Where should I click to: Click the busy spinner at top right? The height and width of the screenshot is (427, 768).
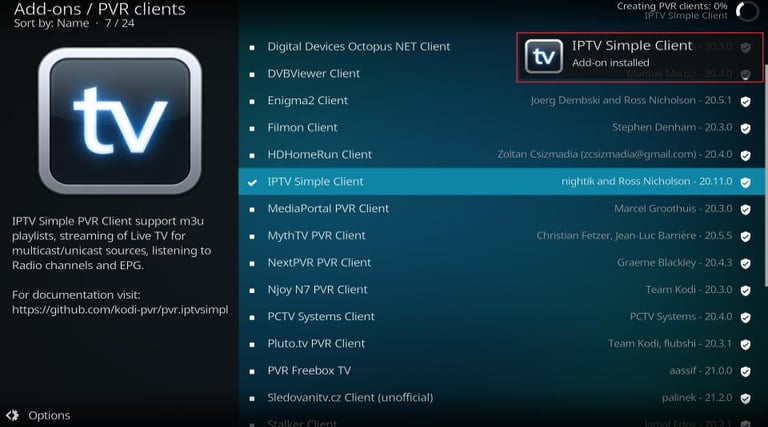pos(747,11)
